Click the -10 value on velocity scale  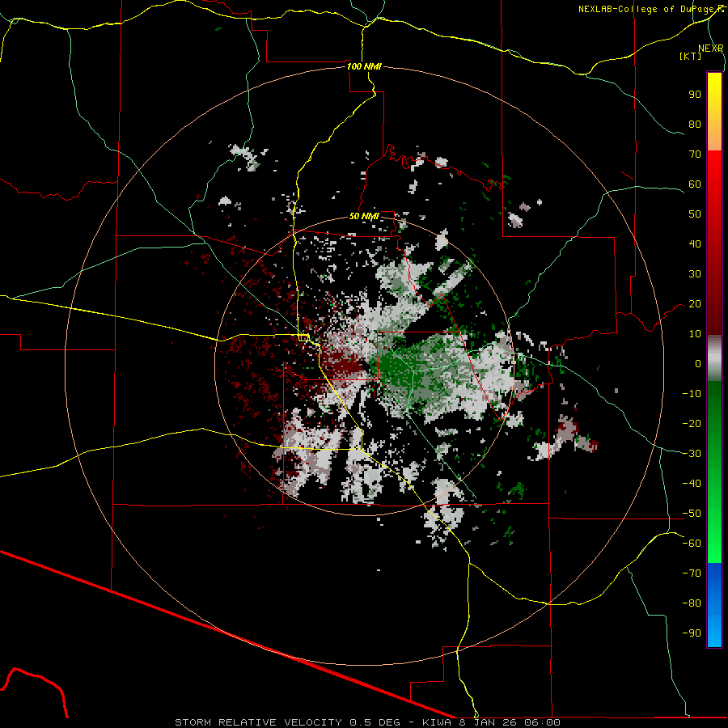tap(692, 394)
